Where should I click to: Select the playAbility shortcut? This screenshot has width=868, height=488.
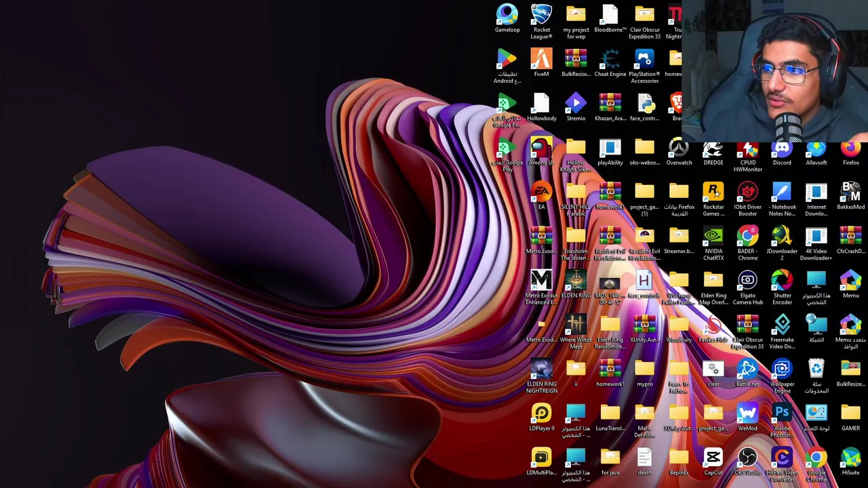(x=610, y=152)
